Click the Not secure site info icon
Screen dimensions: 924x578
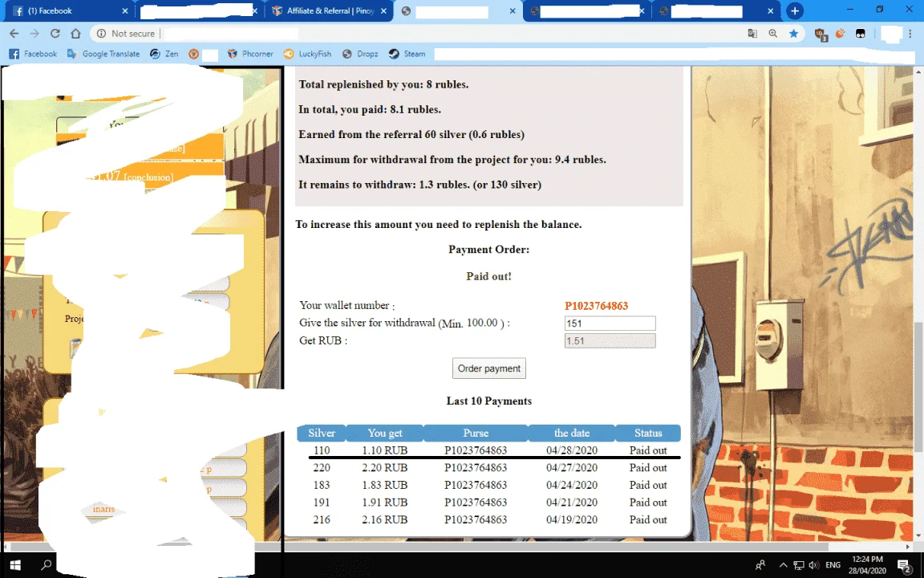pyautogui.click(x=101, y=34)
